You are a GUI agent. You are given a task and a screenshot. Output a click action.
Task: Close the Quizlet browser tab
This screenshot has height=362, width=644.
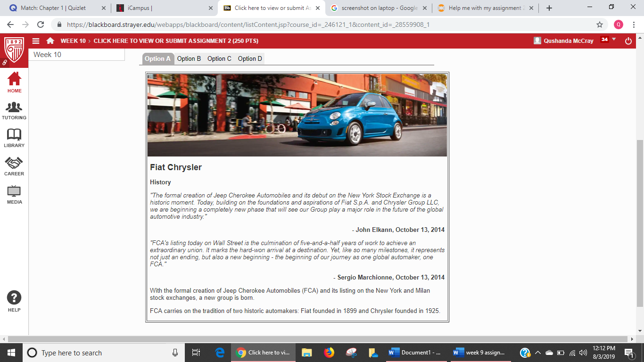pyautogui.click(x=104, y=8)
